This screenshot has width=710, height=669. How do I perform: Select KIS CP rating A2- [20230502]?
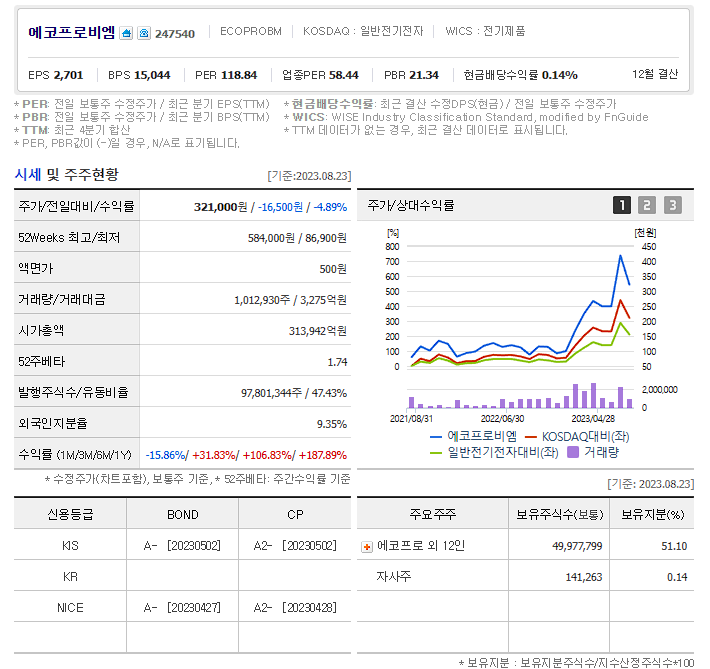(295, 546)
